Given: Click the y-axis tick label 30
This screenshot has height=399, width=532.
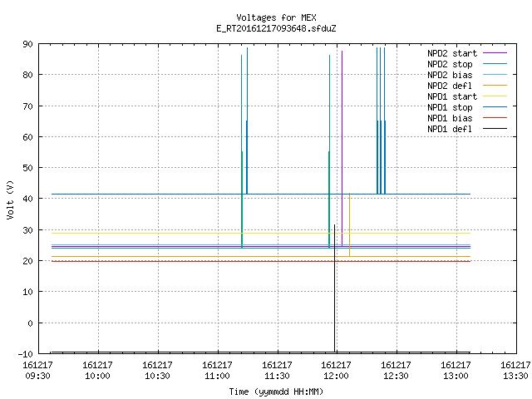Looking at the screenshot, I should coord(27,230).
